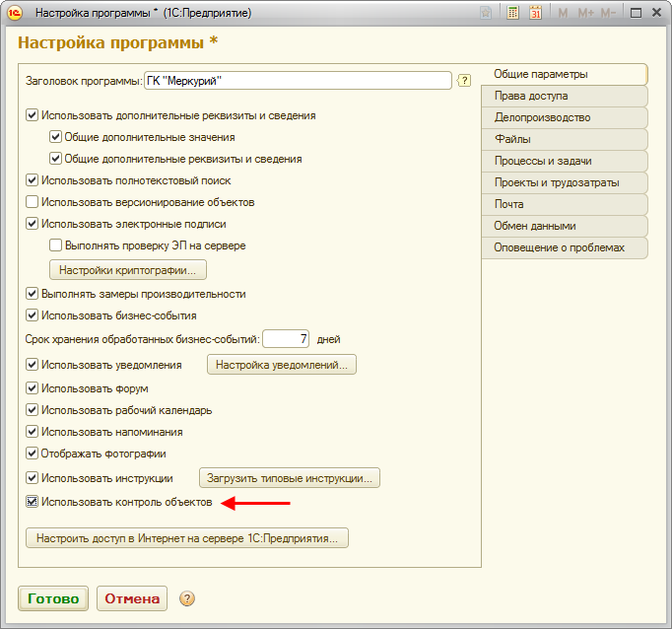This screenshot has width=672, height=629.
Task: Uncheck Использовать полнотекстовый поиск
Action: (33, 180)
